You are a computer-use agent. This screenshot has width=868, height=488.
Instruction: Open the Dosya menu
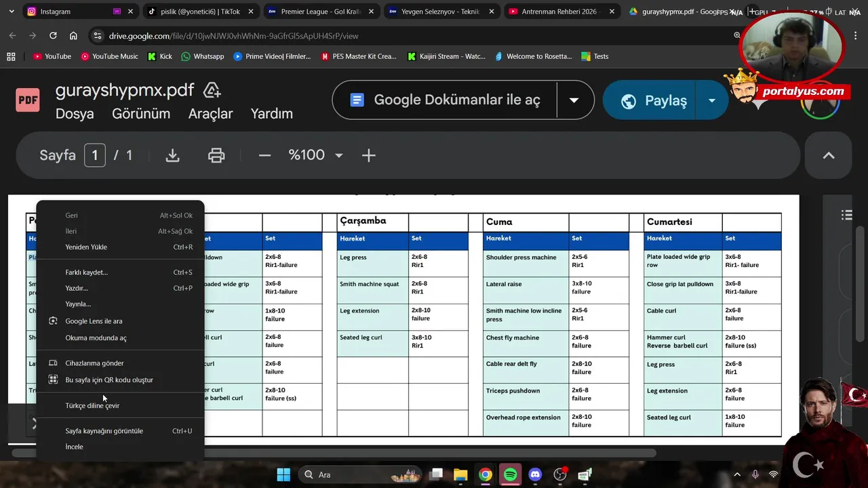coord(75,114)
